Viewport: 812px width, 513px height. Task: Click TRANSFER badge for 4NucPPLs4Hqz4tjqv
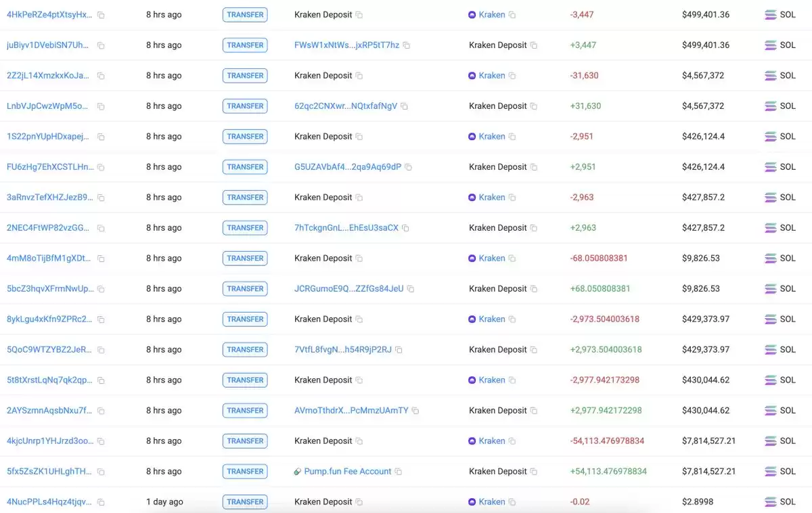pos(245,502)
